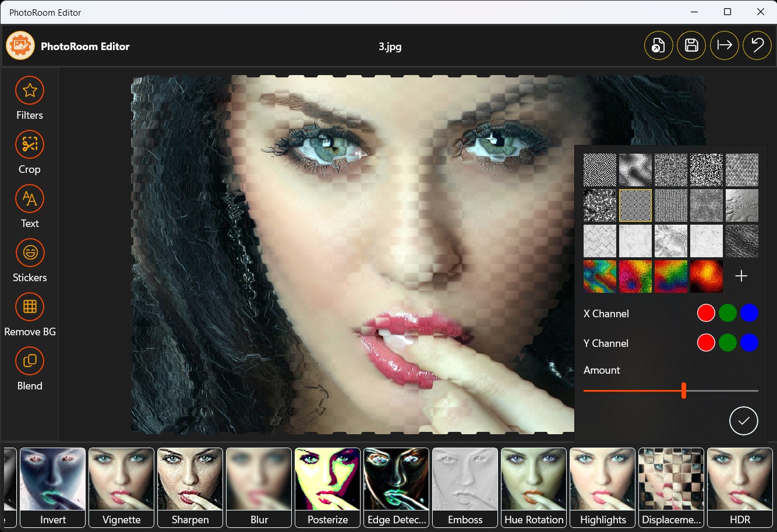Click the export arrow icon
The height and width of the screenshot is (532, 777).
(x=725, y=45)
